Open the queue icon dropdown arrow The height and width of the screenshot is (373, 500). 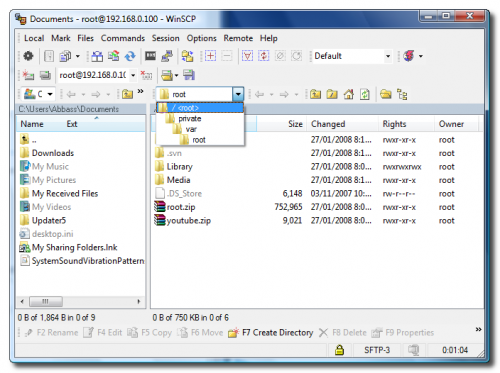point(77,56)
